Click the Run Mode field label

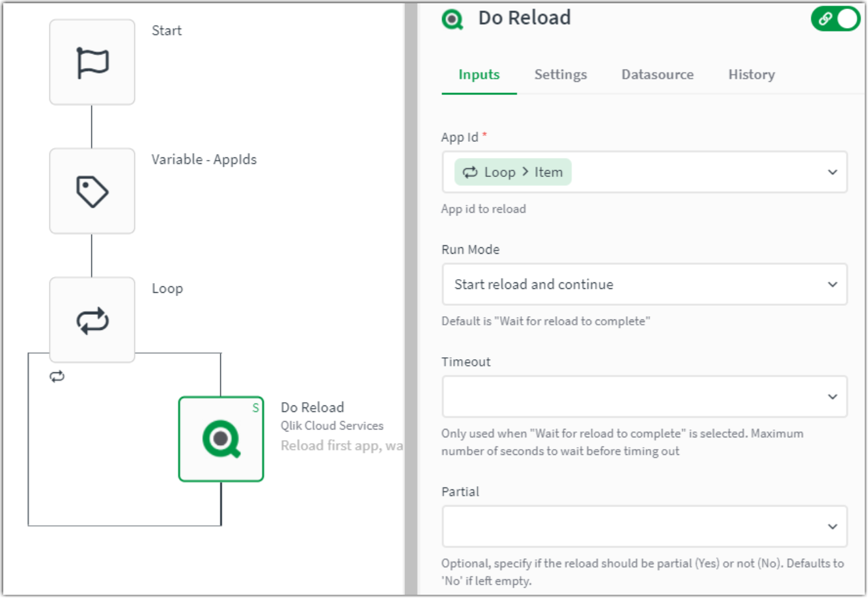tap(471, 250)
